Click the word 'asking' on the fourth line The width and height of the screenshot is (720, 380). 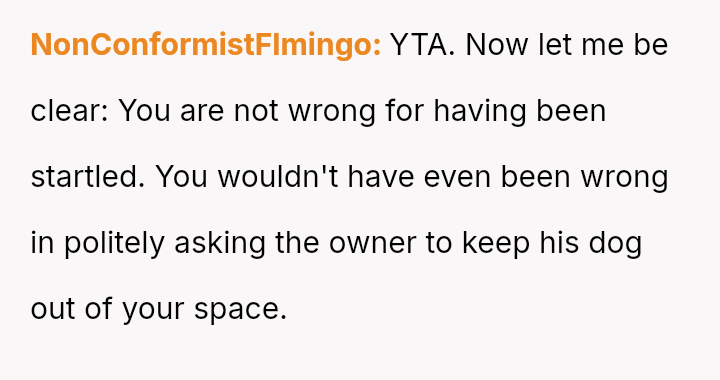(220, 243)
